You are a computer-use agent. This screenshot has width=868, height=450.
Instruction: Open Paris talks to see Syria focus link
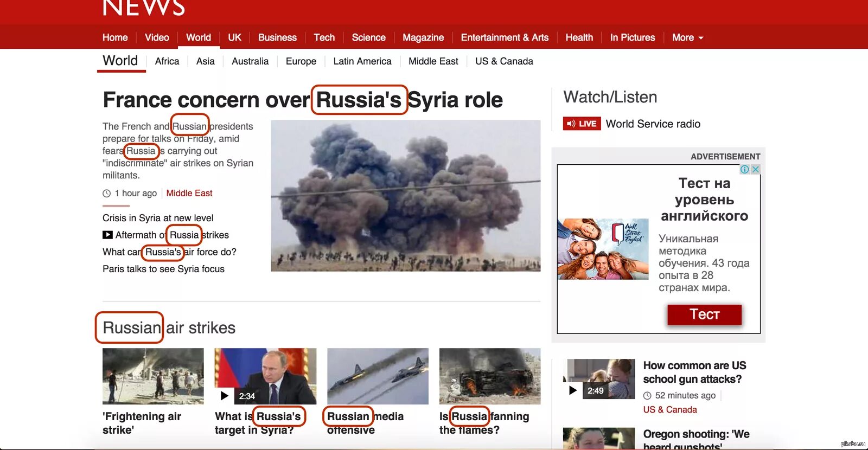click(x=163, y=269)
